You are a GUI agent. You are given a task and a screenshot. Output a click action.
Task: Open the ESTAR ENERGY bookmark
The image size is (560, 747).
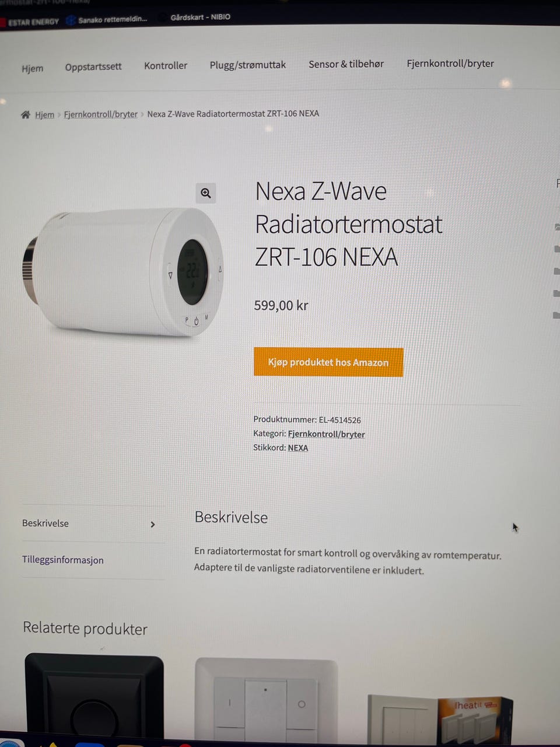pos(30,22)
